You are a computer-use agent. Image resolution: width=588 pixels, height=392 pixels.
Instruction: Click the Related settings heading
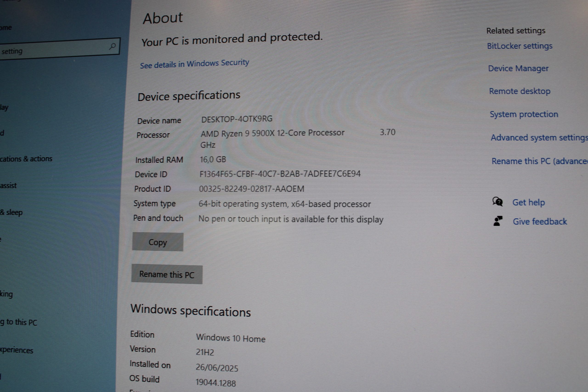coord(516,31)
